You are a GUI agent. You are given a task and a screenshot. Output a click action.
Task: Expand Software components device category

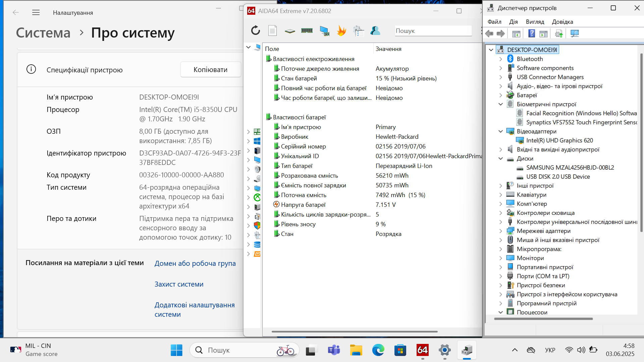click(x=500, y=68)
